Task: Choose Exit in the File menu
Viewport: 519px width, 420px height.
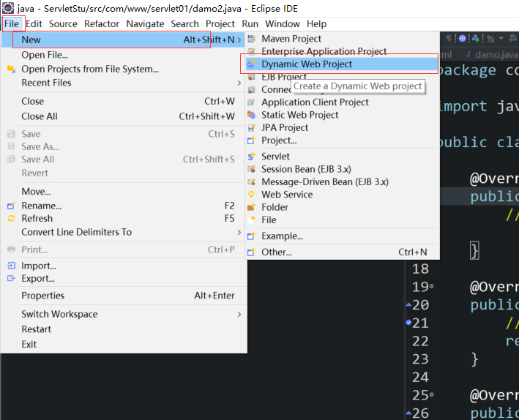Action: [124, 345]
